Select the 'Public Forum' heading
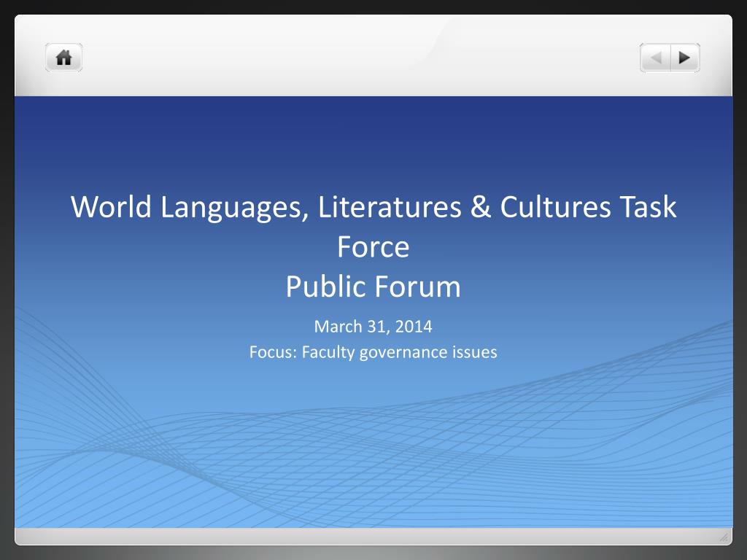 click(x=373, y=287)
